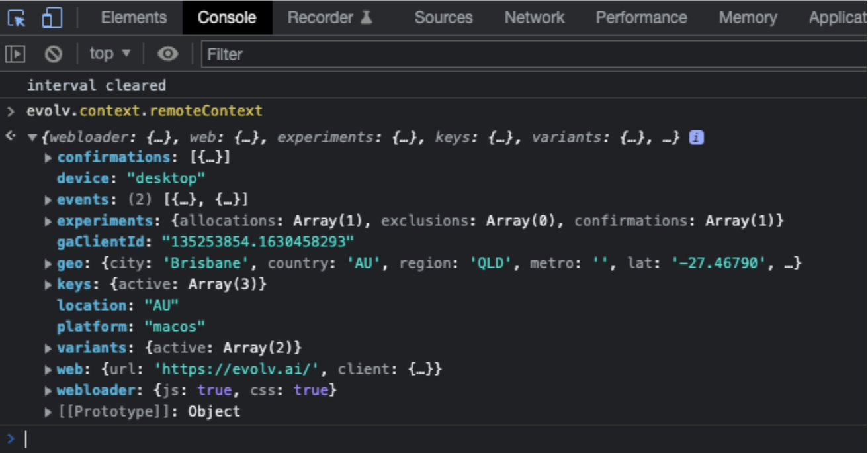Click the gaClientId value string
Screen dimensions: 868x453
pyautogui.click(x=259, y=242)
